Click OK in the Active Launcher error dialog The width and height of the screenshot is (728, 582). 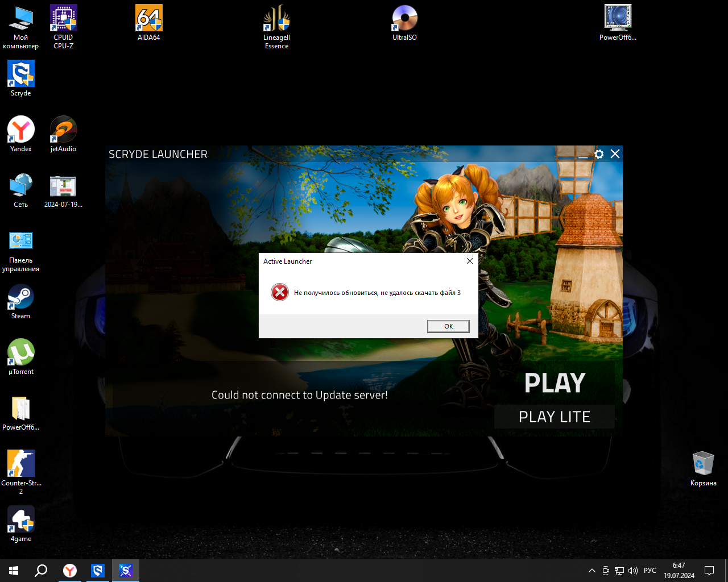448,326
